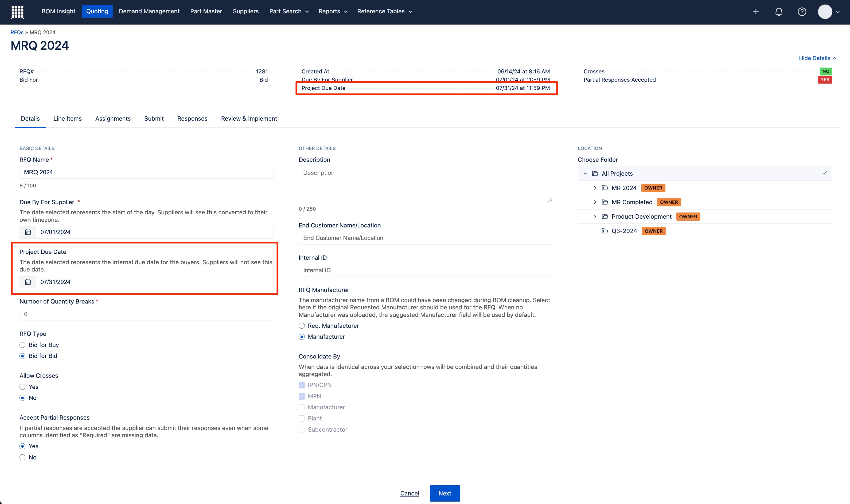Set Allow Crosses to Yes

22,387
